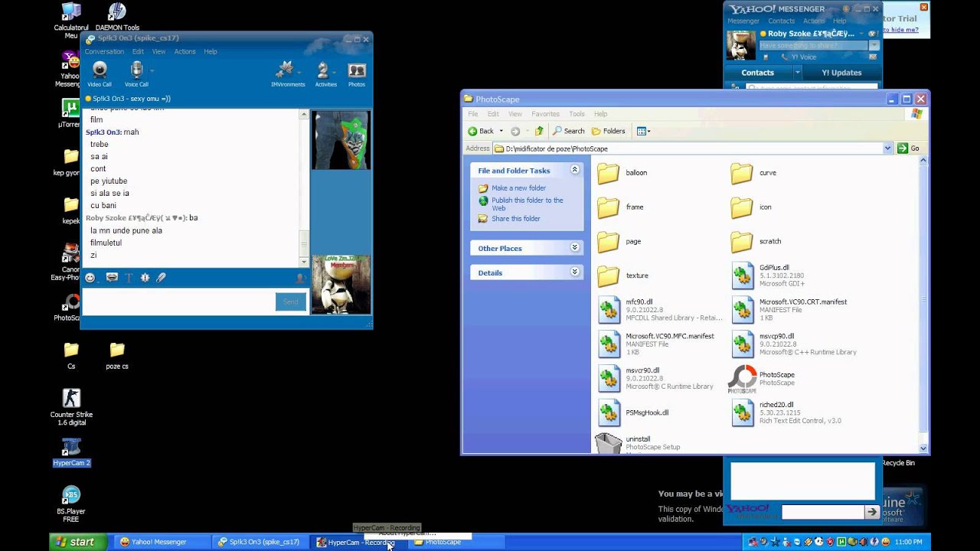980x551 pixels.
Task: Open Messenger menu in Yahoo Messenger
Action: [x=743, y=21]
